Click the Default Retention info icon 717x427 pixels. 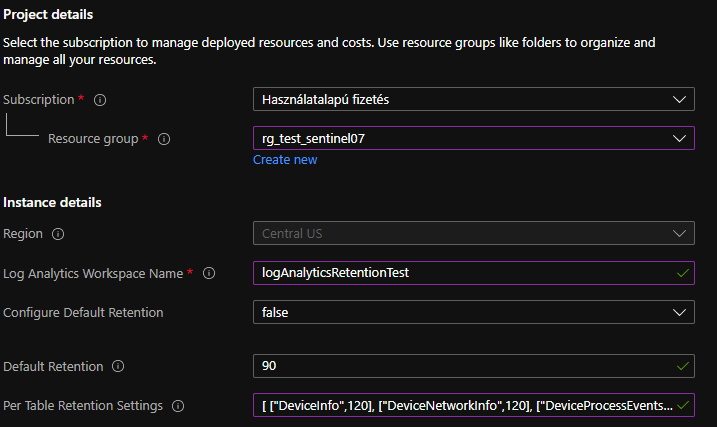(x=118, y=366)
